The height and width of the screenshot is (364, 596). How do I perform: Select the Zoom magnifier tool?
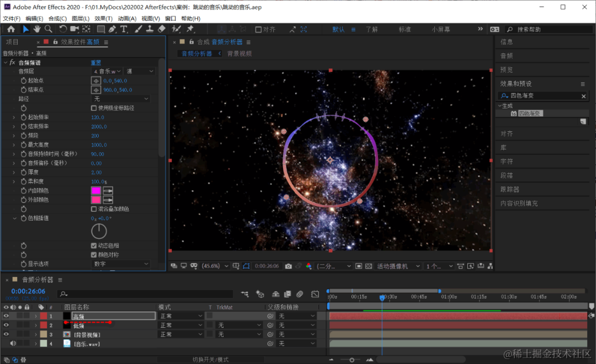click(x=49, y=29)
